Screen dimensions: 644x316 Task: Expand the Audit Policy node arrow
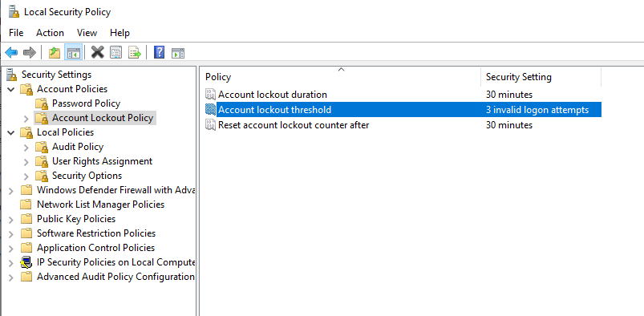26,147
